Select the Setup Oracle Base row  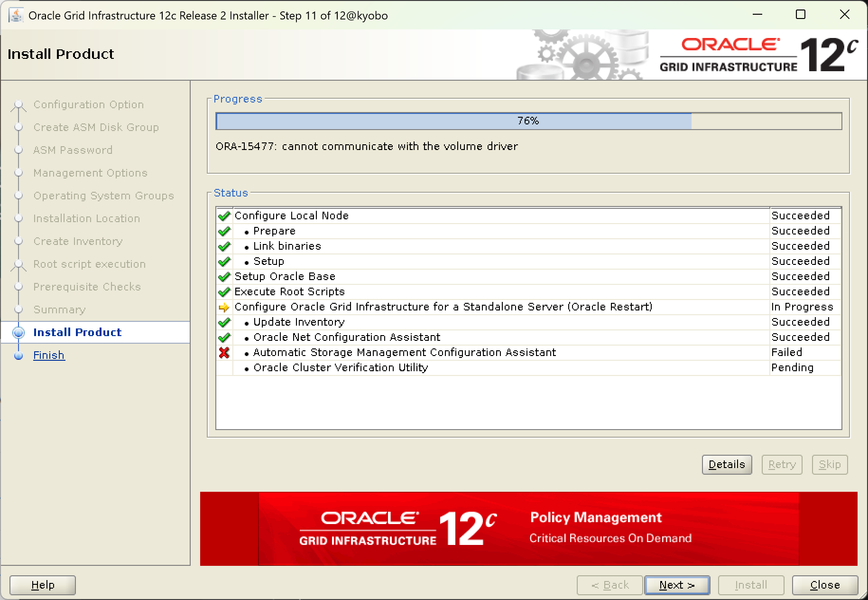tap(528, 277)
